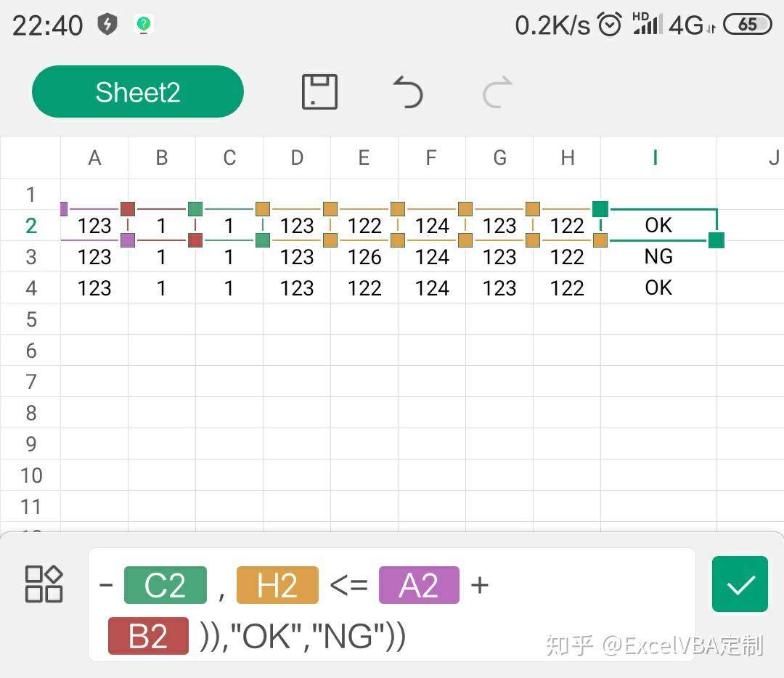Save the spreadsheet with the floppy disk icon
This screenshot has height=678, width=784.
(319, 91)
